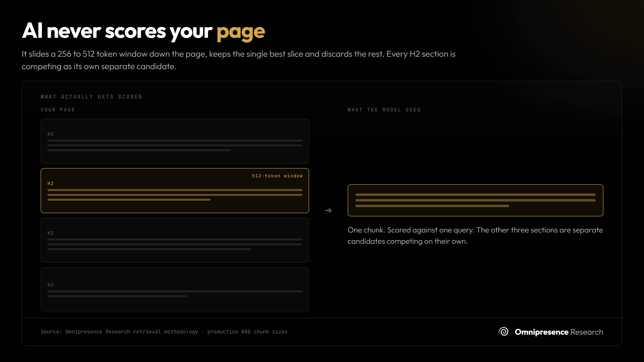This screenshot has height=362, width=644.
Task: Click the gold H2 label in the highlighted section
Action: click(x=51, y=184)
